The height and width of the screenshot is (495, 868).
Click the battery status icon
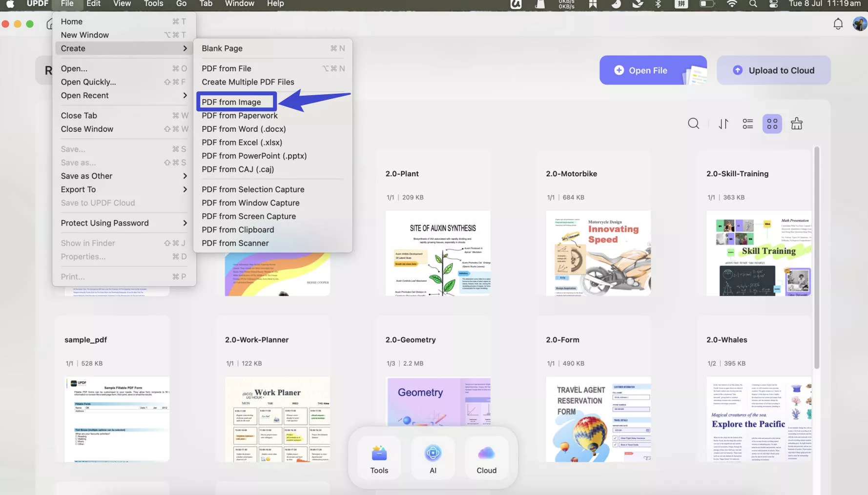coord(706,4)
